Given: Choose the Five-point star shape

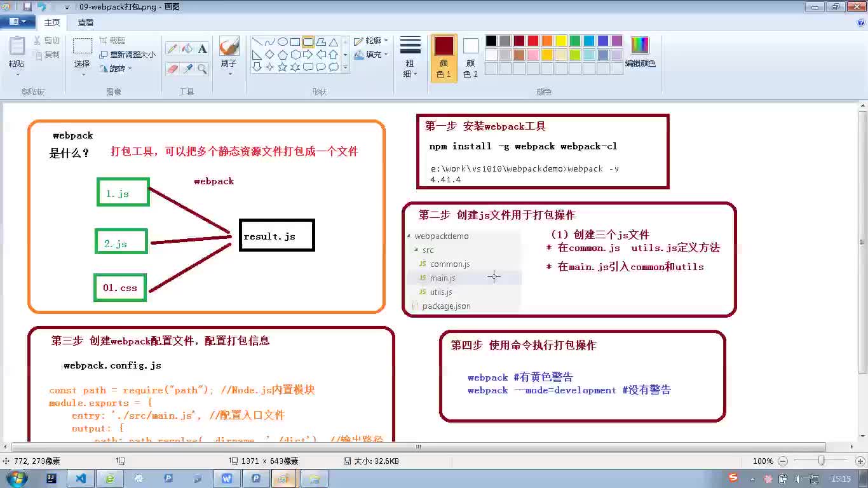Looking at the screenshot, I should [x=283, y=67].
